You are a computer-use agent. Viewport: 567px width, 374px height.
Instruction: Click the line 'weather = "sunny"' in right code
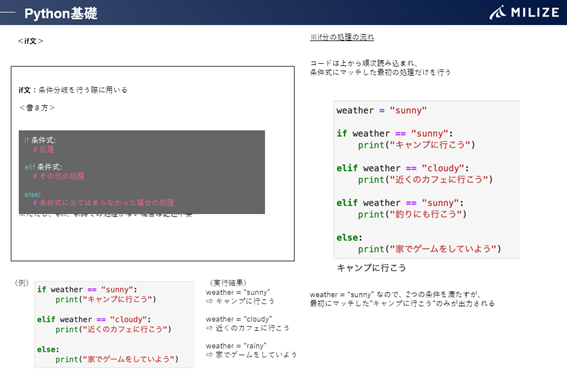[381, 110]
